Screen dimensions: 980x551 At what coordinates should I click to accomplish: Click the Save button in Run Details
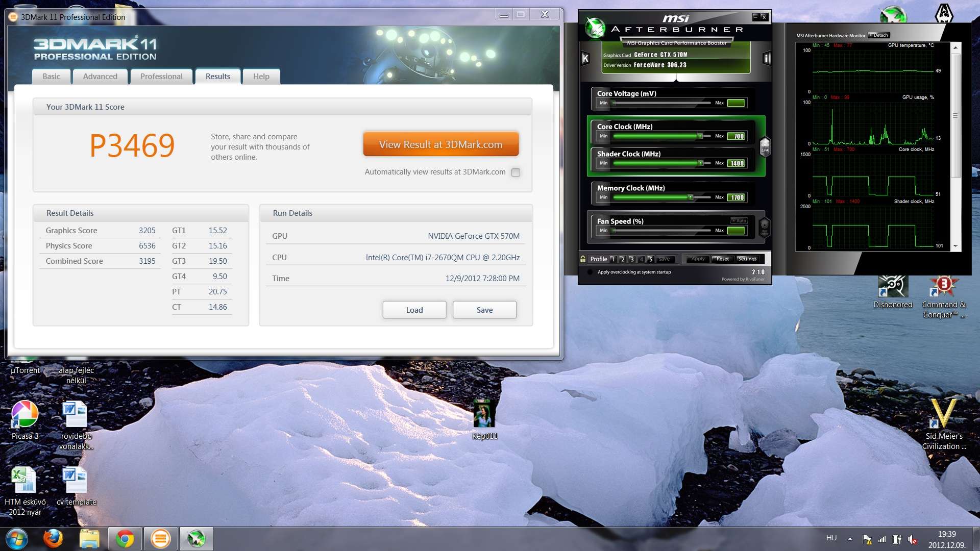click(x=484, y=310)
